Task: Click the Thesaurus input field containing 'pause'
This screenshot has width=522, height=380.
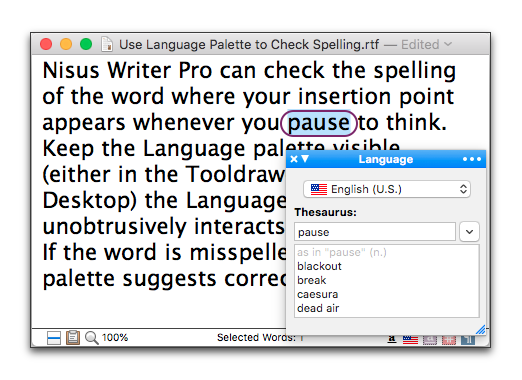Action: pos(375,232)
